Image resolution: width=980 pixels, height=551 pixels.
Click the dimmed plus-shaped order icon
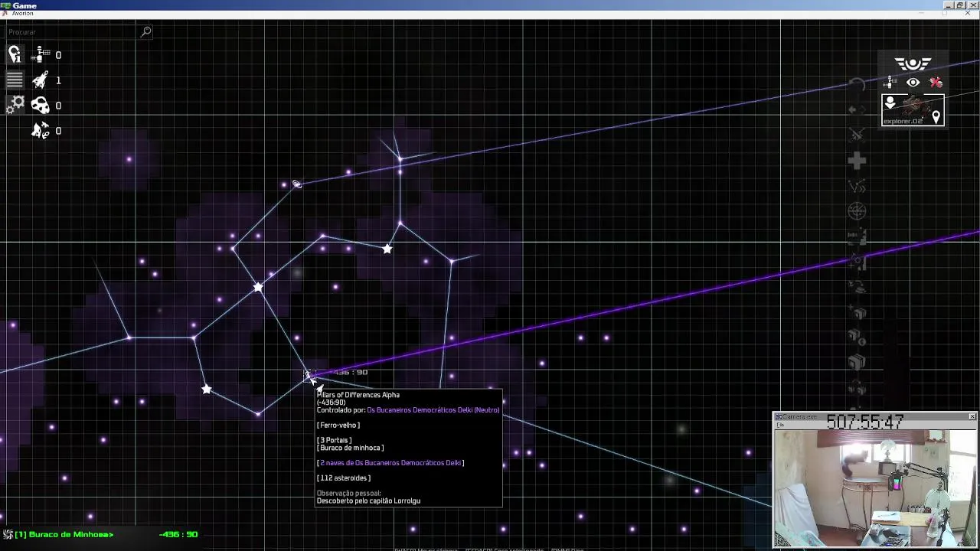pos(857,161)
